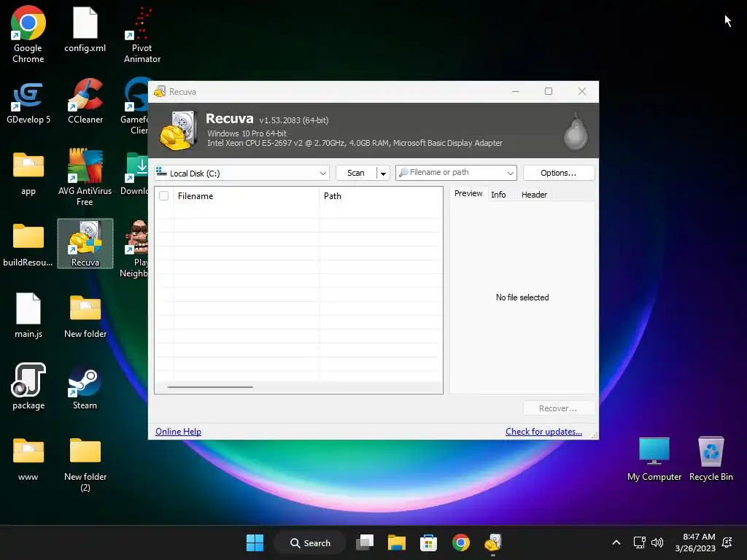Sort by the Filename column header

pos(247,195)
